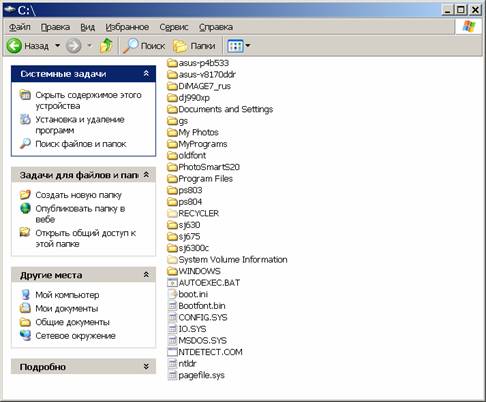Image resolution: width=486 pixels, height=402 pixels.
Task: Open the Избранное menu
Action: click(x=127, y=27)
